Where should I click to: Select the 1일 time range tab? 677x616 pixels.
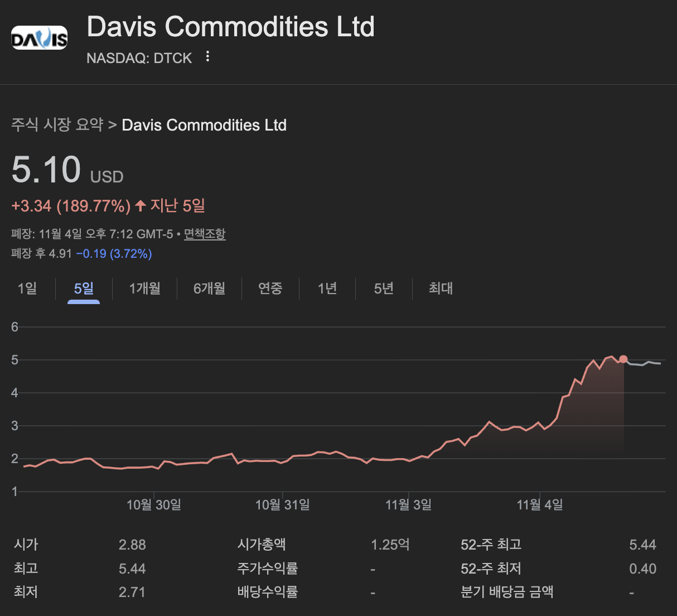click(27, 288)
